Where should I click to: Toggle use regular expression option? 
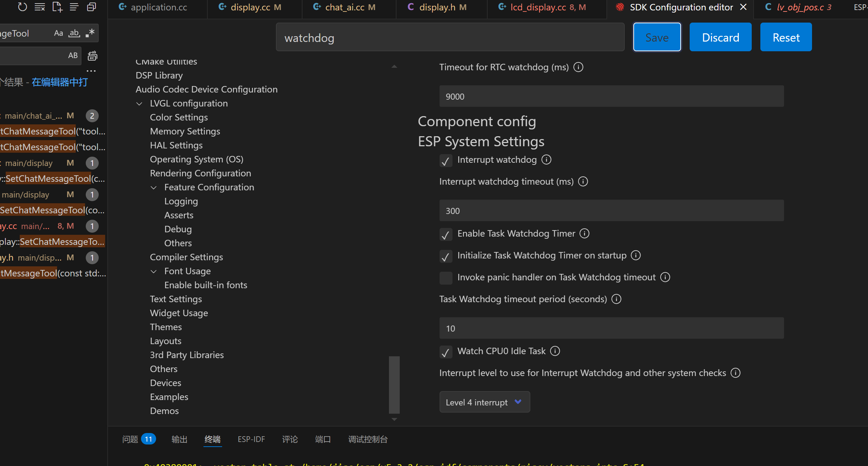click(x=90, y=33)
